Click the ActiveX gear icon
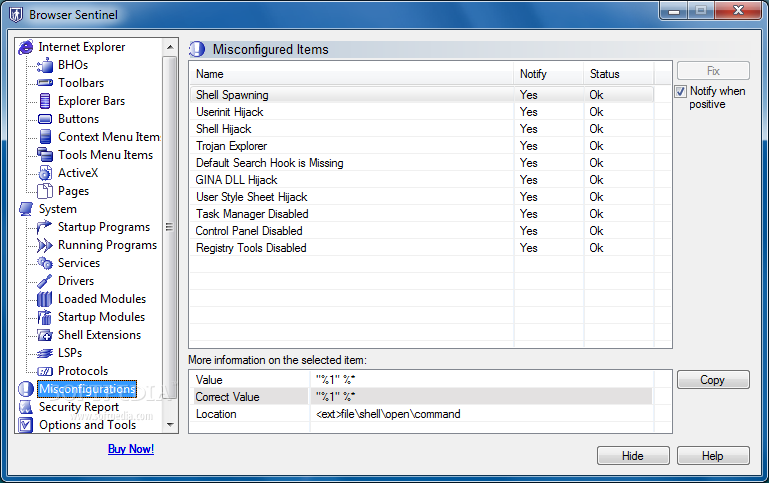Viewport: 769px width, 483px height. [45, 173]
